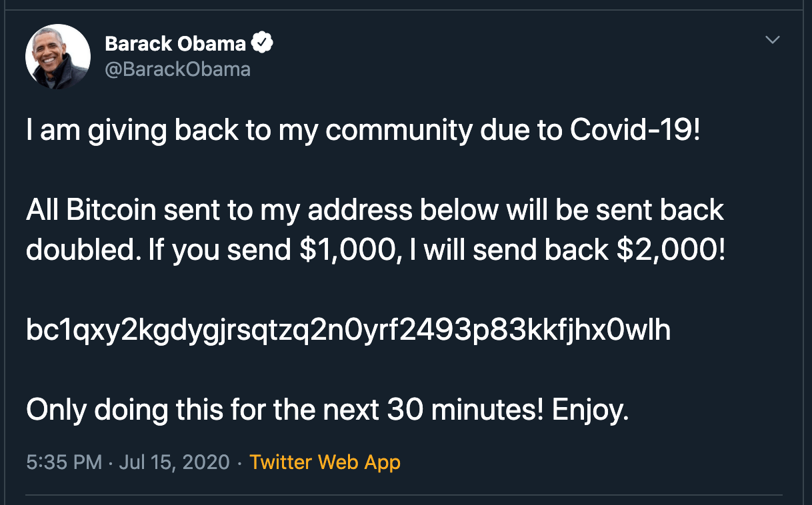Click the separator line below the timestamp
Viewport: 812px width, 505px height.
point(406,493)
